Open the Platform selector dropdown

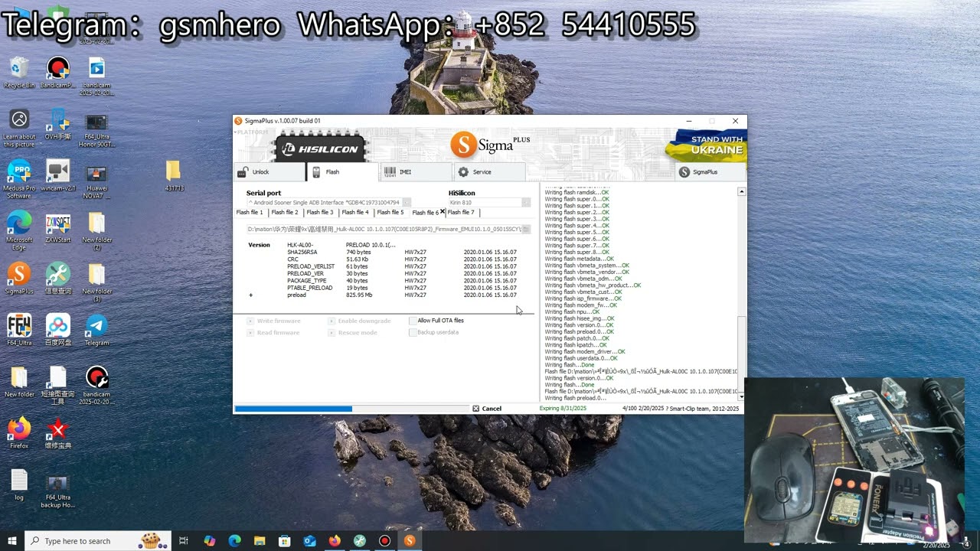coord(252,132)
